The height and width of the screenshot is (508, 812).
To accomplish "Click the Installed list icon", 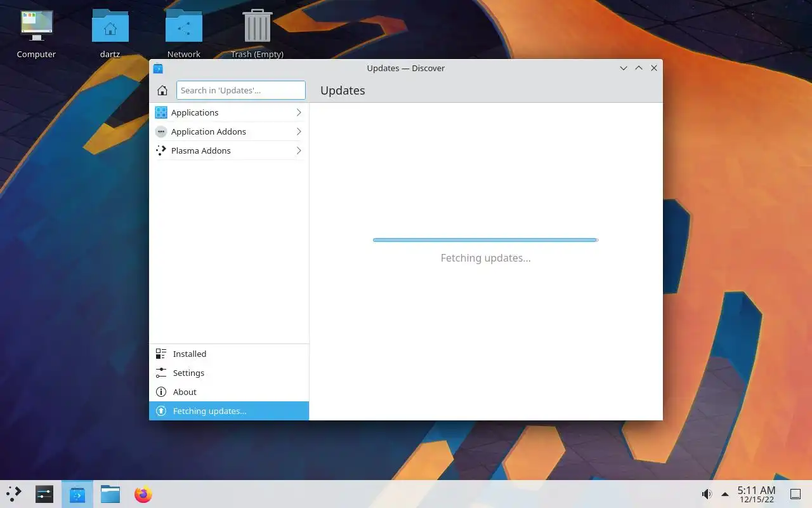I will point(161,354).
